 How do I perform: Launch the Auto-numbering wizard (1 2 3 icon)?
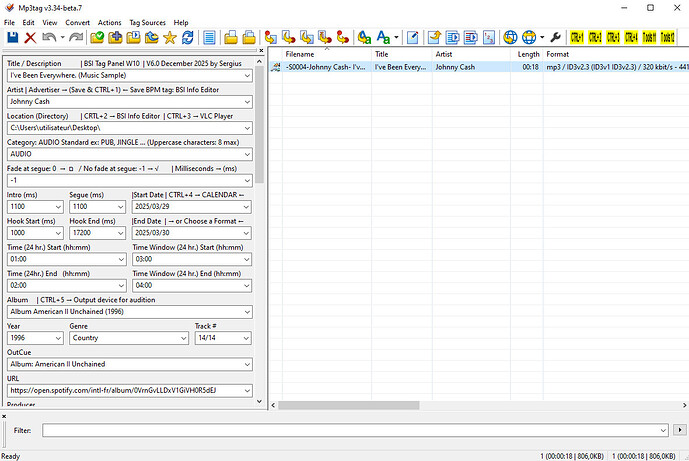(x=489, y=38)
